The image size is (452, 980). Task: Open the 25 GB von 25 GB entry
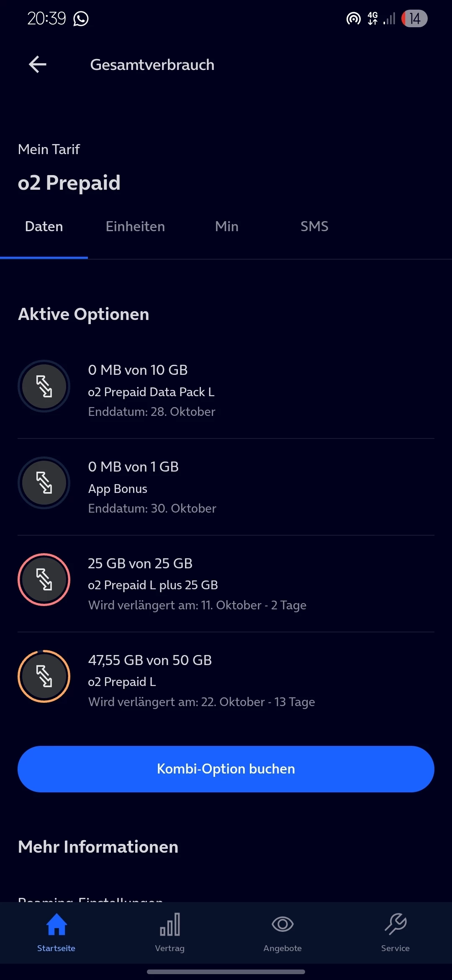140,564
